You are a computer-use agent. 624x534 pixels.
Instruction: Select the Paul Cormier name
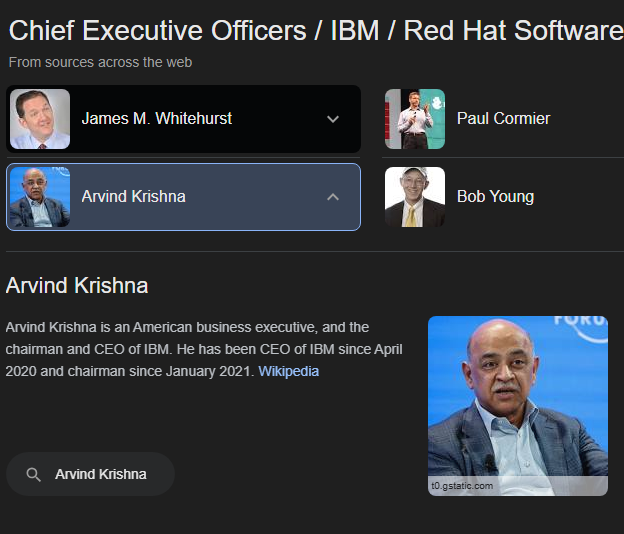[x=503, y=118]
